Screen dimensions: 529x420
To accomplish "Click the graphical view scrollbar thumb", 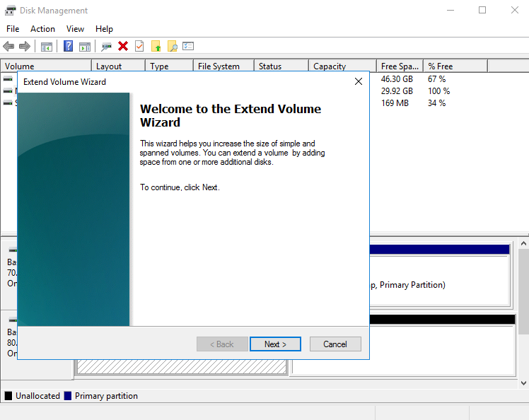I will (x=523, y=292).
